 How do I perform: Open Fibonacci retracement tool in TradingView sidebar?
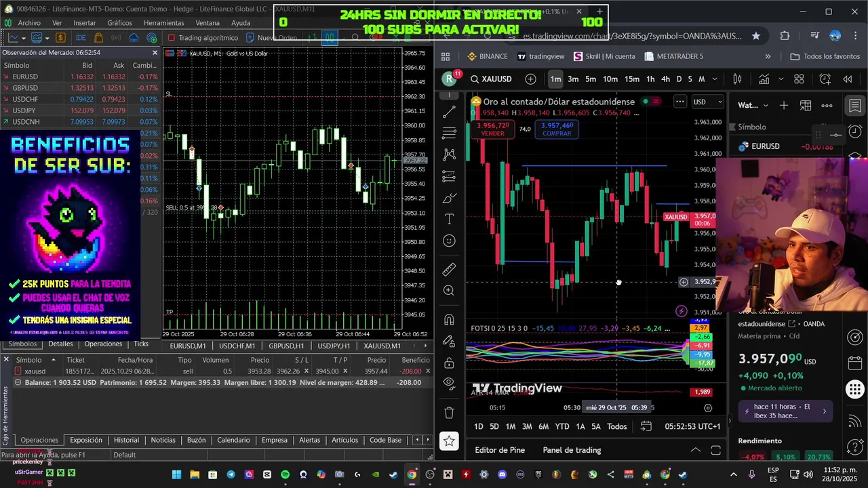tap(449, 133)
